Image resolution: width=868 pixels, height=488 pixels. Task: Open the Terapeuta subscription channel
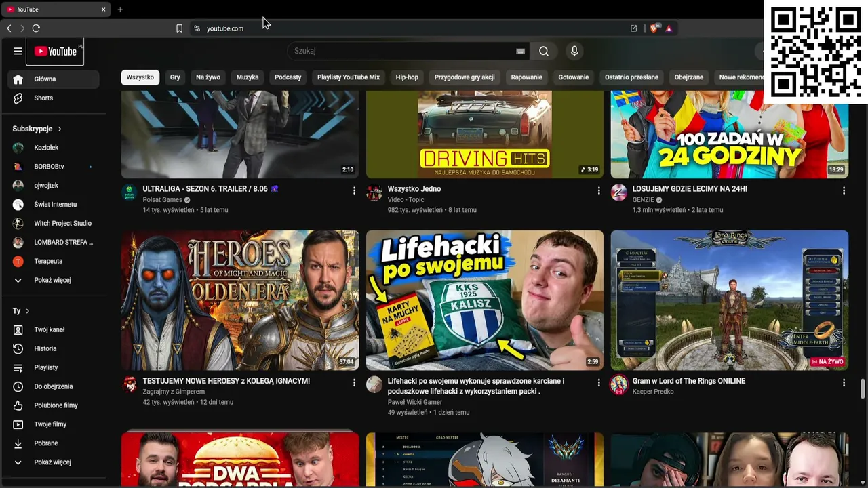point(54,261)
